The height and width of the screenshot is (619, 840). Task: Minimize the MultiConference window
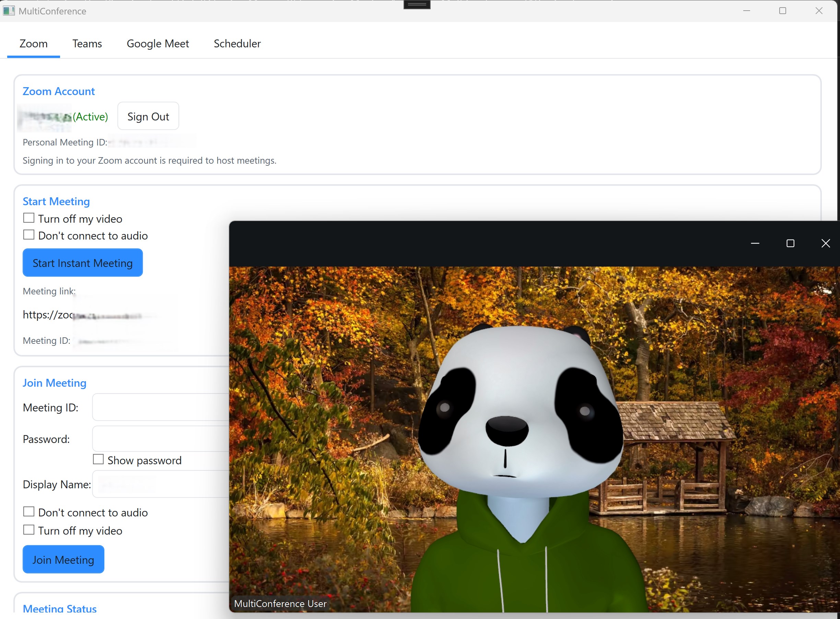coord(746,11)
